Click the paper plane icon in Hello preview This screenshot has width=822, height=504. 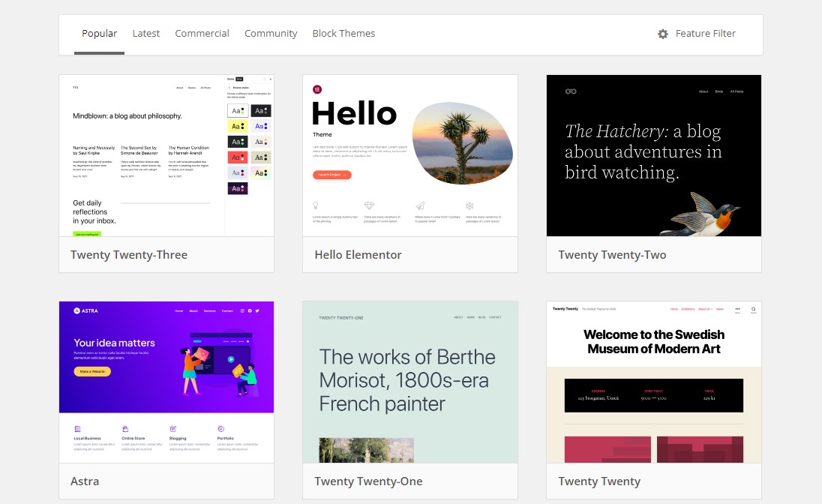pyautogui.click(x=421, y=205)
